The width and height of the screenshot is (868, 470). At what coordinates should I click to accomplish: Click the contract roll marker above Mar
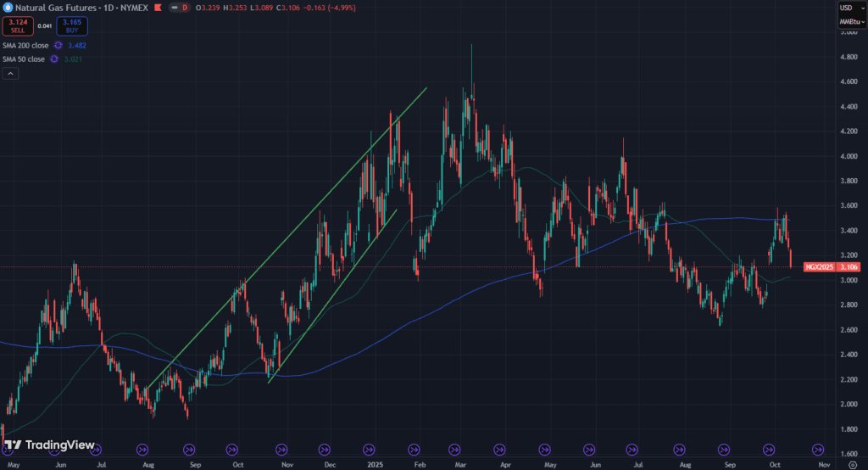click(x=455, y=449)
